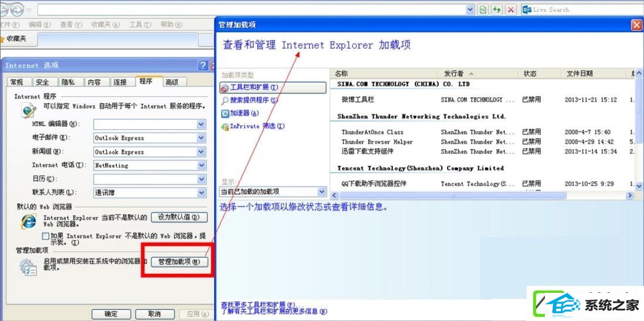Viewport: 644px width, 321px height.
Task: Open the E-mail program dropdown
Action: pyautogui.click(x=201, y=138)
